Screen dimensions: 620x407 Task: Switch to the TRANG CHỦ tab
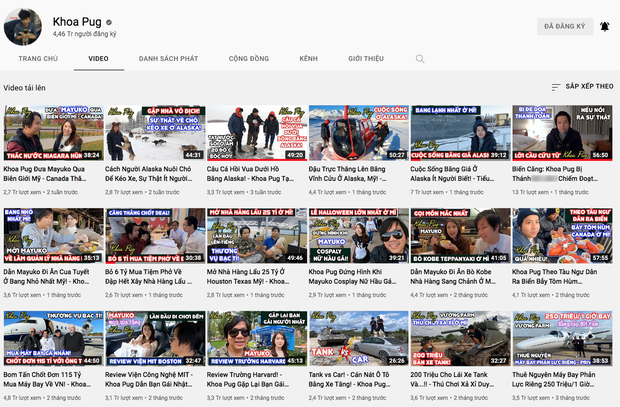38,59
